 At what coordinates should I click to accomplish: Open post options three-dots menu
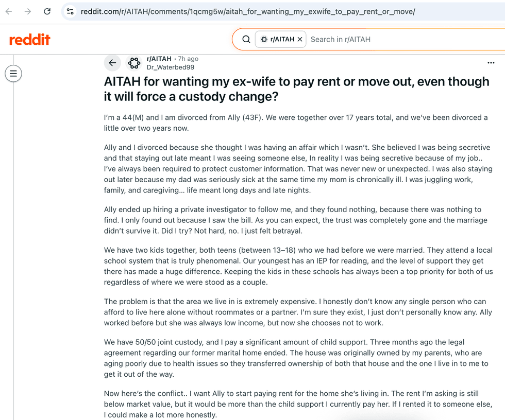pyautogui.click(x=491, y=63)
